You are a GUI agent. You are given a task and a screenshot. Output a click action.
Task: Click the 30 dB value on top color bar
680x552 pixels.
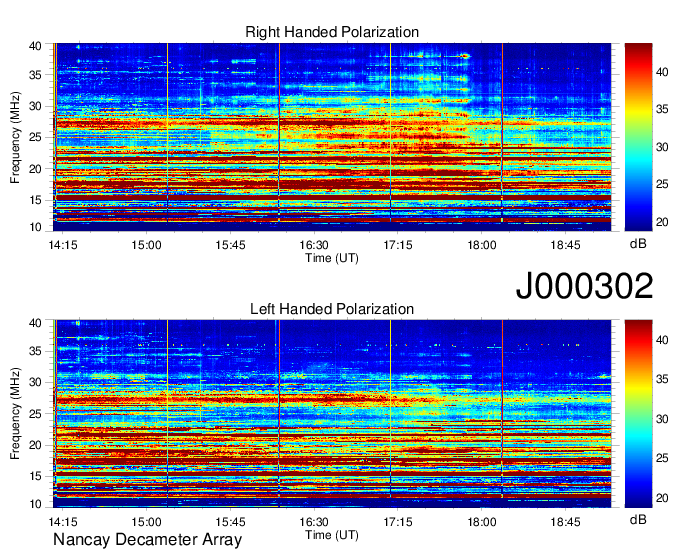click(x=662, y=147)
